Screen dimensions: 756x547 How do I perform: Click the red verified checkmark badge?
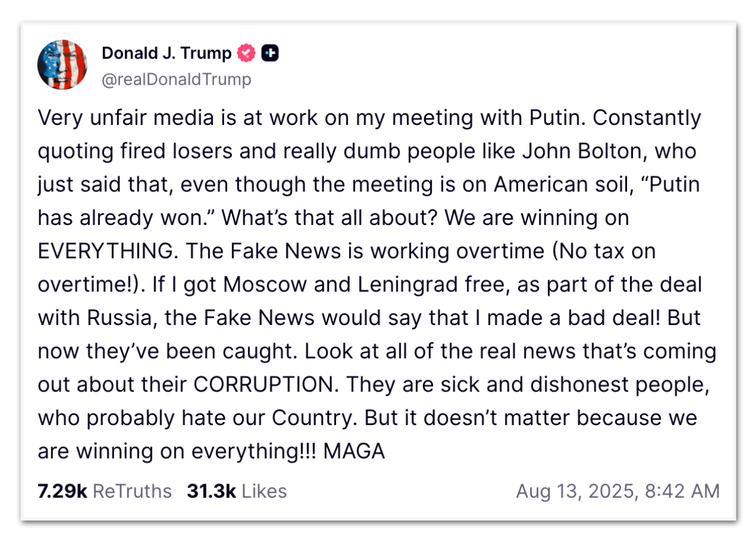point(247,53)
